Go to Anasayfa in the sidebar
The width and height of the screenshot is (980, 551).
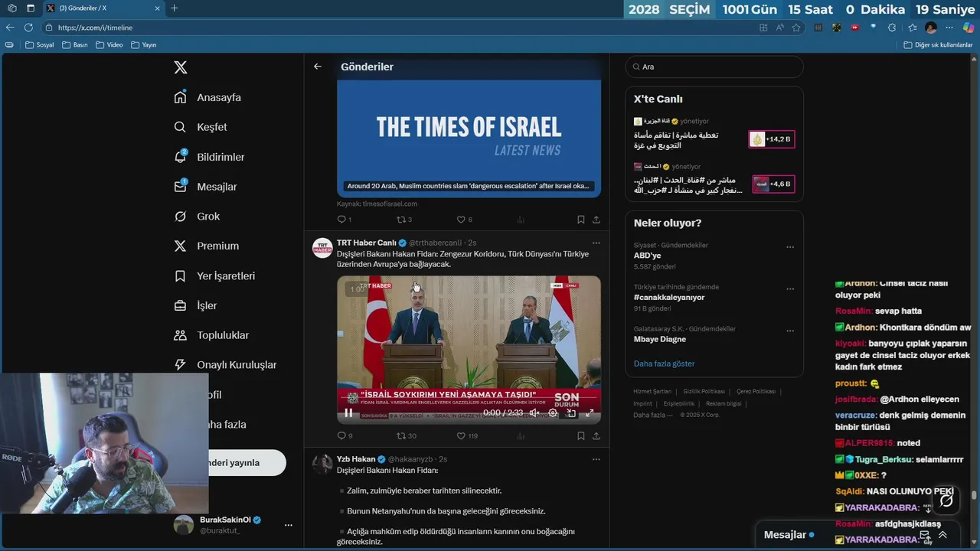pyautogui.click(x=207, y=97)
